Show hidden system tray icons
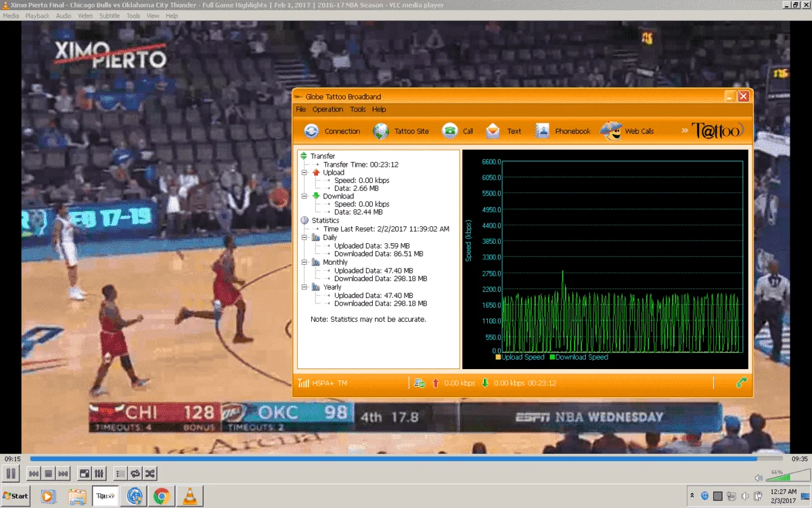Screen dimensions: 812x508 coord(692,496)
